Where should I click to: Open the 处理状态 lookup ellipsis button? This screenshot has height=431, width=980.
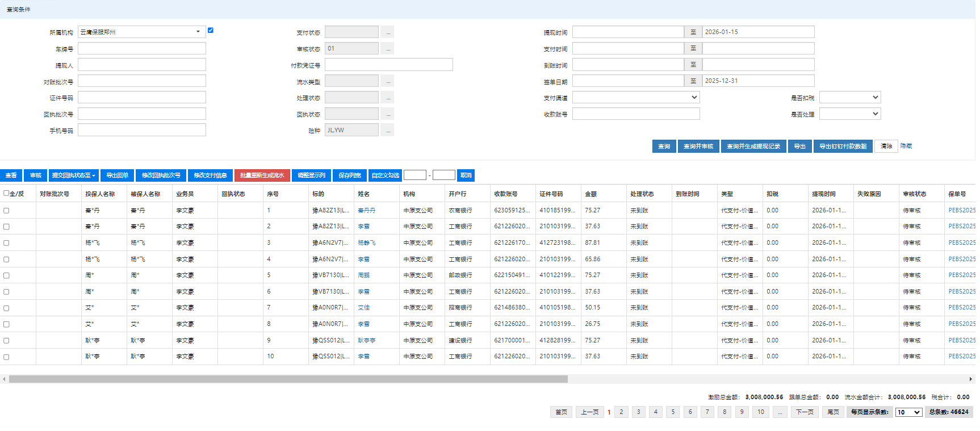[388, 98]
